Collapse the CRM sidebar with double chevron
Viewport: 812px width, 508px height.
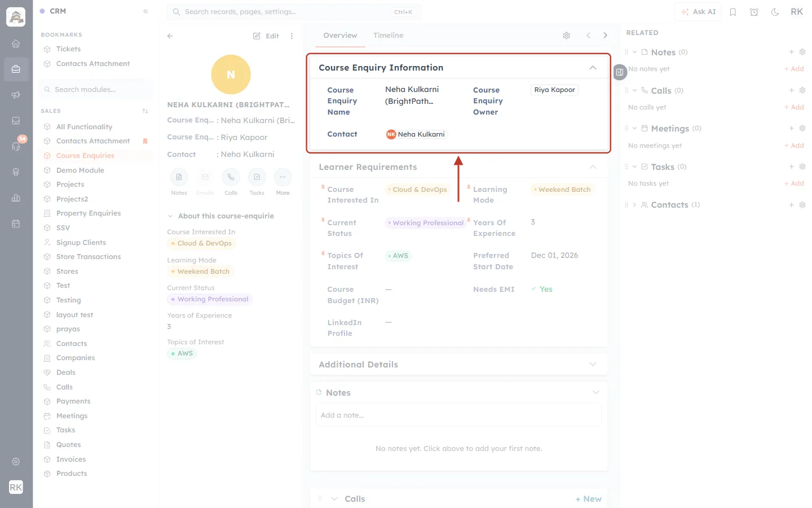145,11
